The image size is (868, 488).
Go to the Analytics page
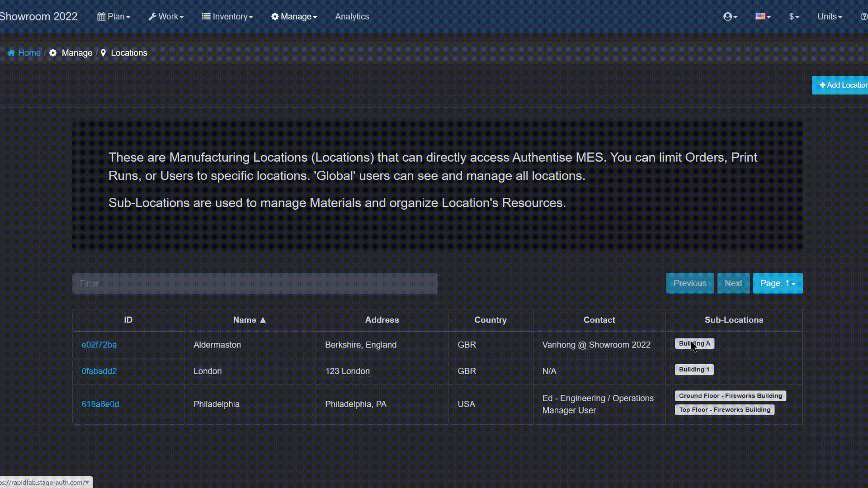pos(352,17)
